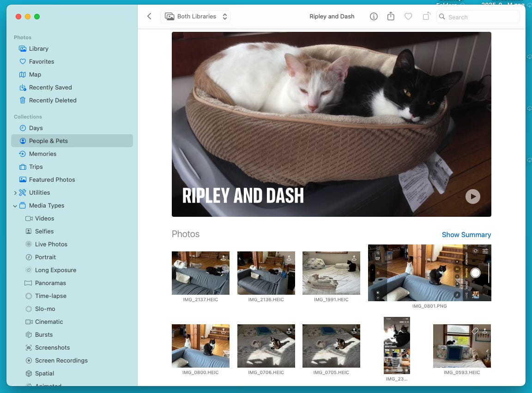Open the Recently Saved album

tap(72, 87)
